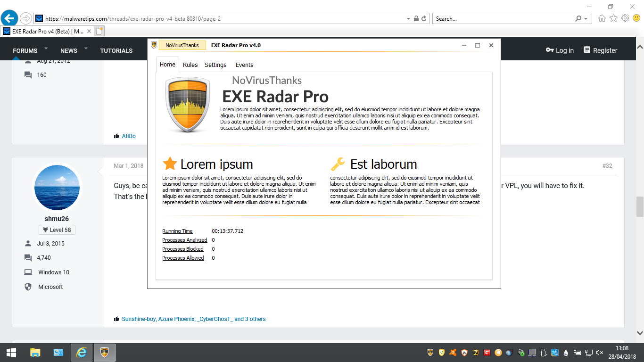Click the smiley feedback icon
This screenshot has width=644, height=362.
pyautogui.click(x=636, y=18)
